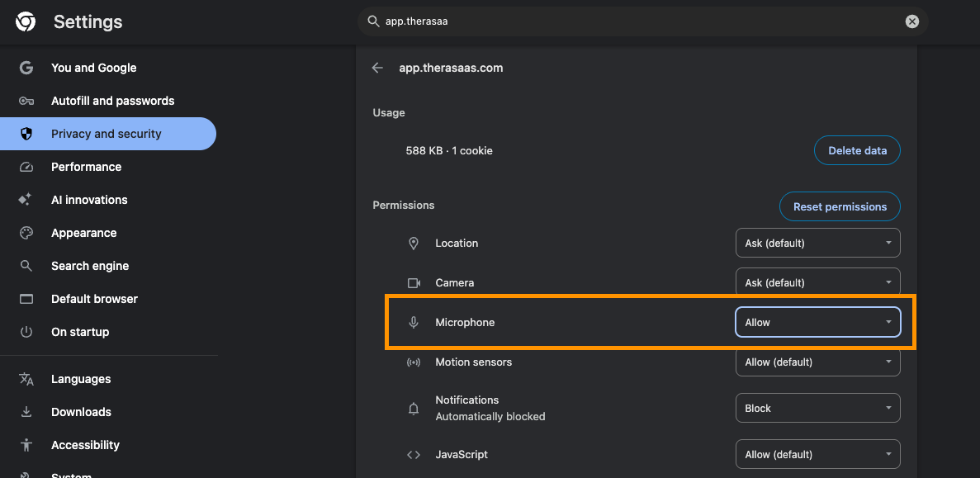Open the Notifications Block dropdown
Image resolution: width=980 pixels, height=478 pixels.
pos(817,408)
